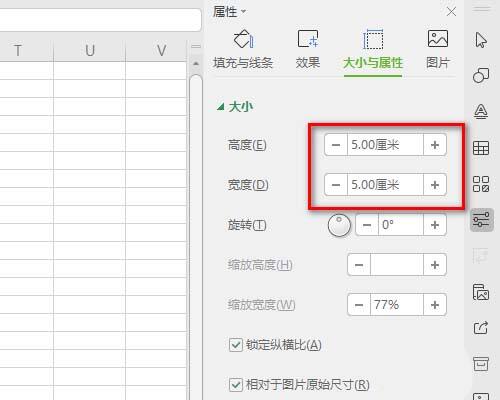This screenshot has width=500, height=400.
Task: Click the selection arrow sidebar icon
Action: coord(481,40)
